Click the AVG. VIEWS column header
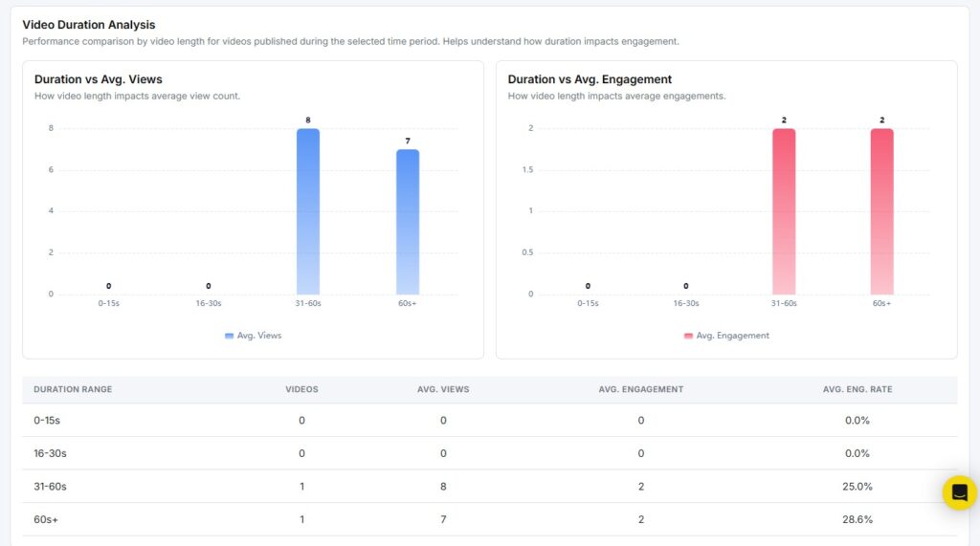Screen dimensions: 980x546 443,389
